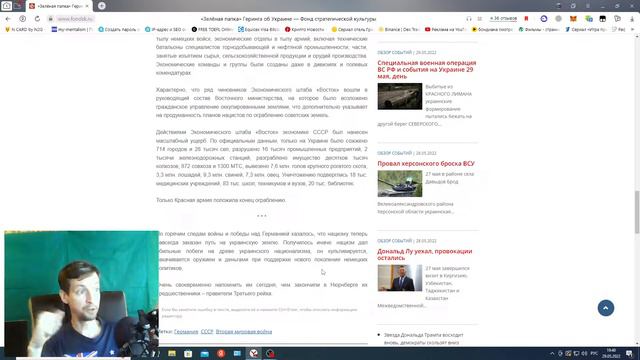Image resolution: width=640 pixels, height=360 pixels.
Task: Open the Microsoft Store taskbar icon
Action: [x=188, y=353]
